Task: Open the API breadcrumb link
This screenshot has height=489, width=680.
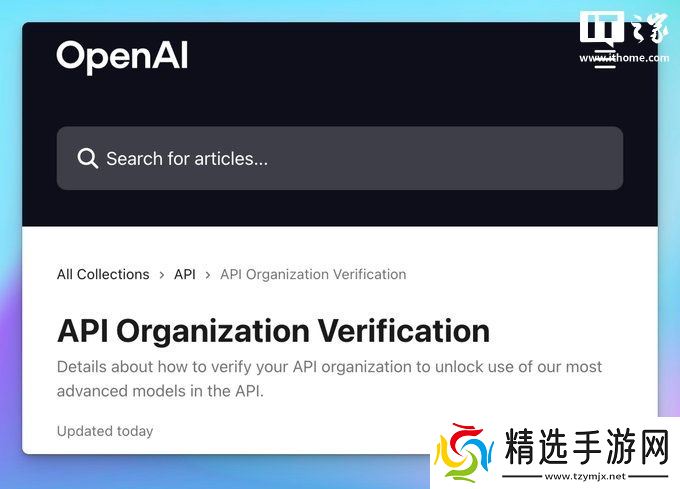Action: click(185, 274)
